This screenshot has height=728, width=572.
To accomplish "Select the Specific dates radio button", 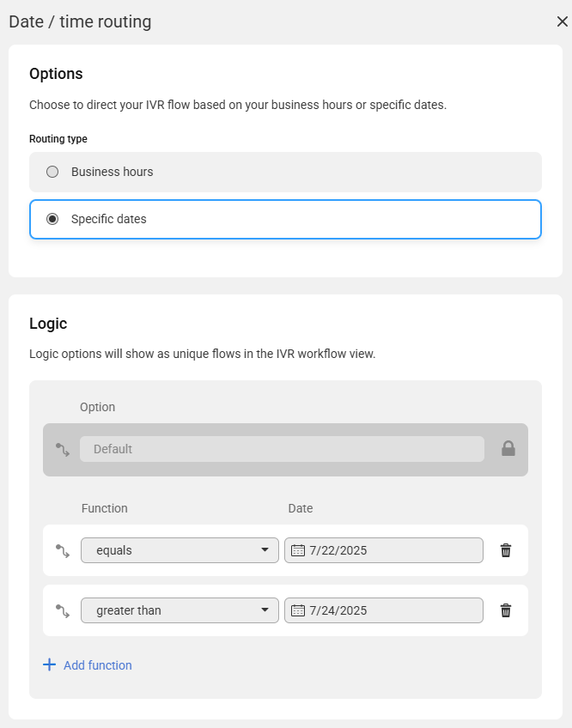I will (x=52, y=219).
